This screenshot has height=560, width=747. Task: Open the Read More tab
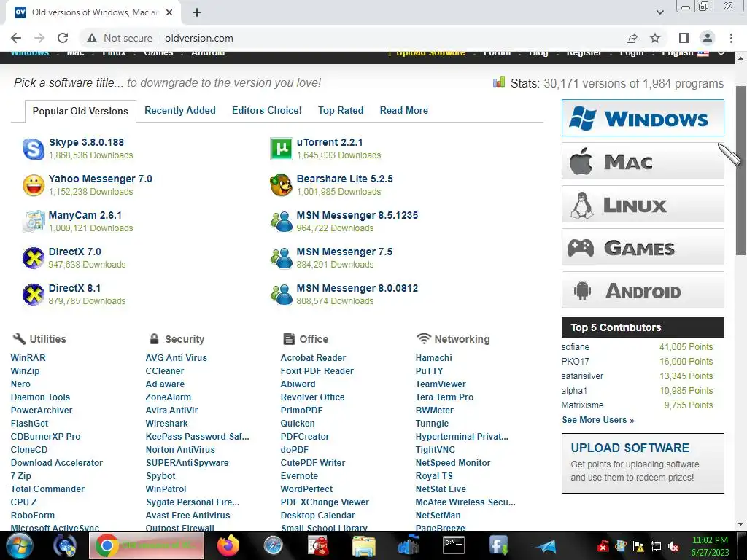pos(404,111)
